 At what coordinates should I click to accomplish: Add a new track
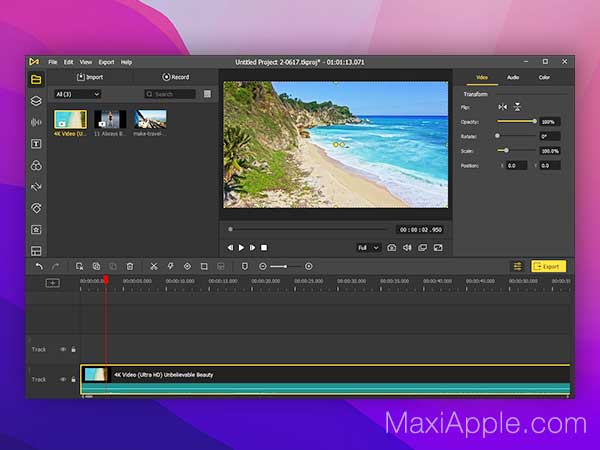click(52, 283)
